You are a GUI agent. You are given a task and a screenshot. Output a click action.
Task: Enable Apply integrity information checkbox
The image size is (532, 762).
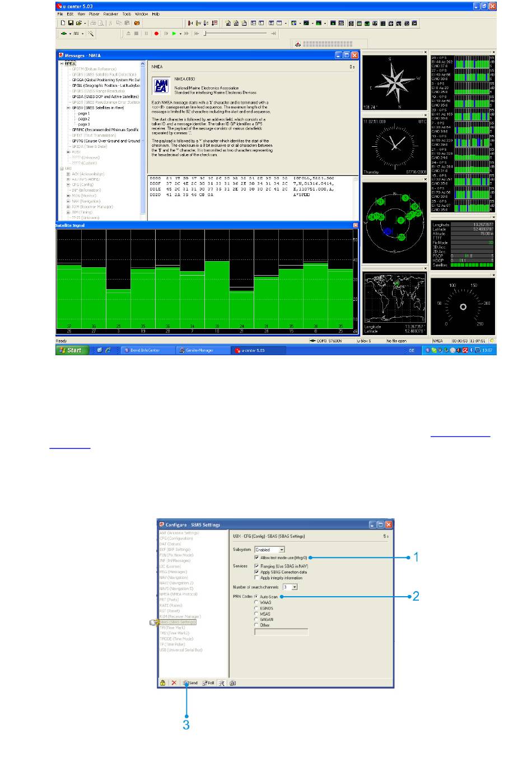[257, 578]
